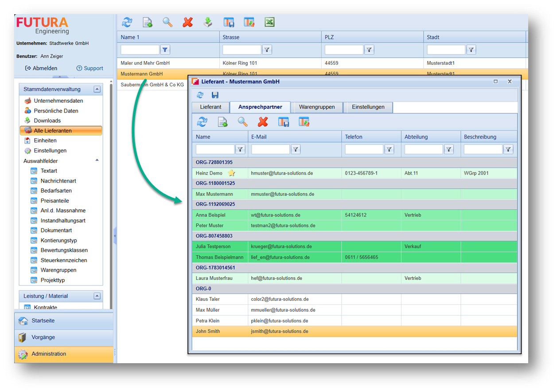This screenshot has height=392, width=557.
Task: Open filter options for Name 1 column
Action: pyautogui.click(x=165, y=50)
